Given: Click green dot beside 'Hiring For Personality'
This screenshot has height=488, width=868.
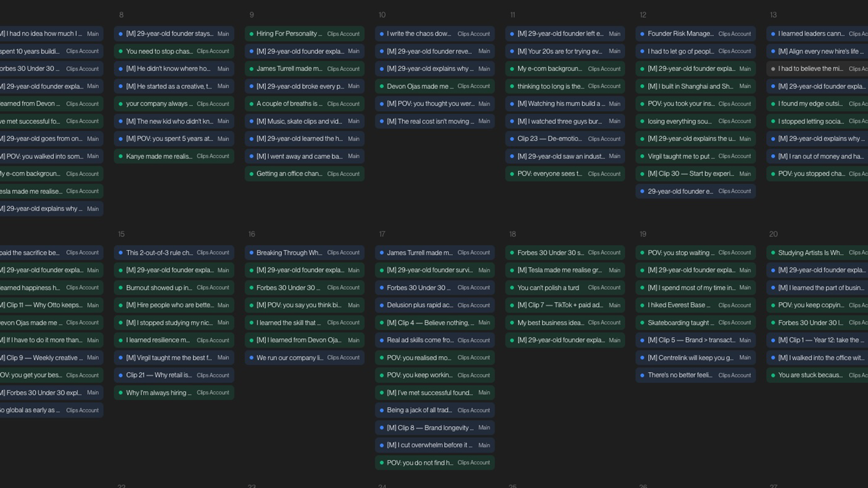Looking at the screenshot, I should tap(251, 34).
